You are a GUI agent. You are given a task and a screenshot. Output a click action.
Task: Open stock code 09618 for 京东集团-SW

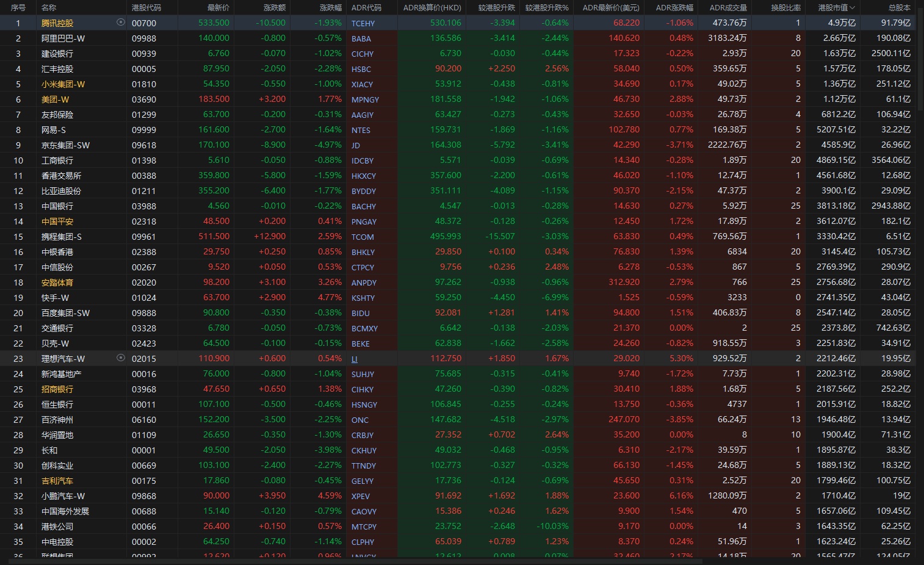click(143, 145)
